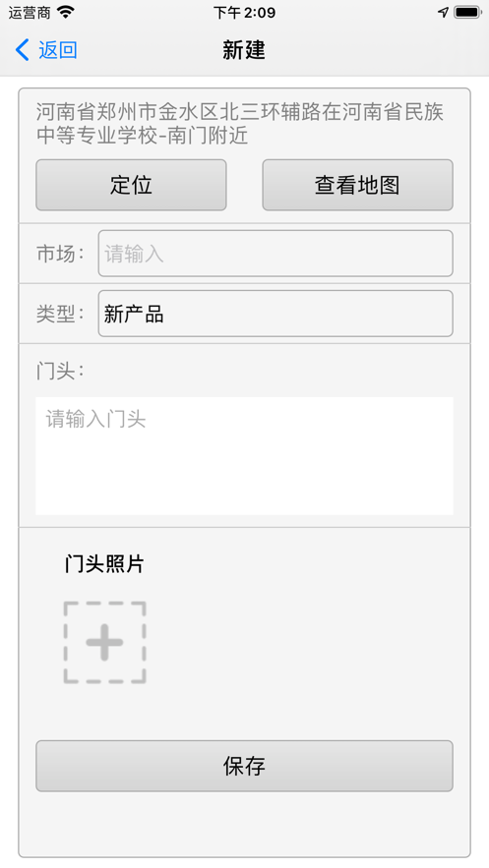Image resolution: width=489 pixels, height=868 pixels.
Task: Tap the address text 河南省郑州市金水区
Action: pyautogui.click(x=128, y=112)
